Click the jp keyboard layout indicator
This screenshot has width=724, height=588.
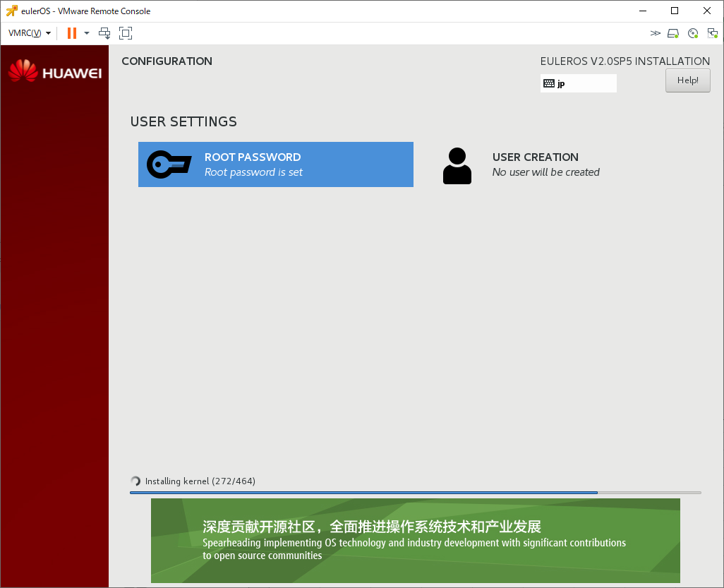[579, 83]
